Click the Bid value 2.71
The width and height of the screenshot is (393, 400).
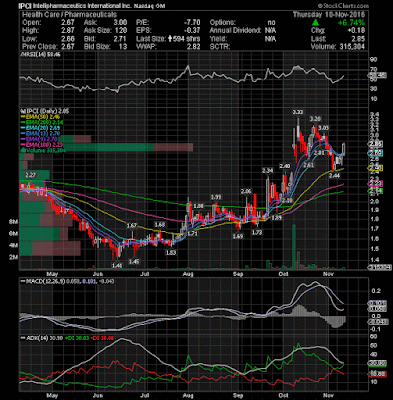pyautogui.click(x=120, y=39)
